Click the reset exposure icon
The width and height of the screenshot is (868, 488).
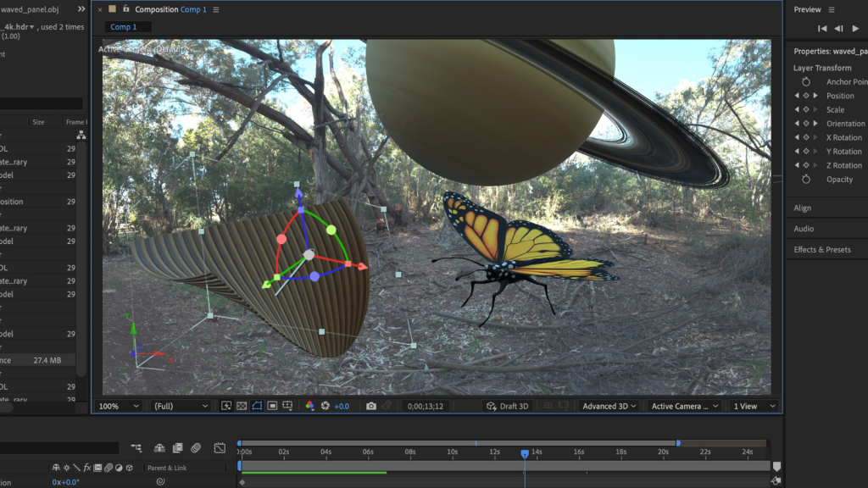click(x=325, y=407)
